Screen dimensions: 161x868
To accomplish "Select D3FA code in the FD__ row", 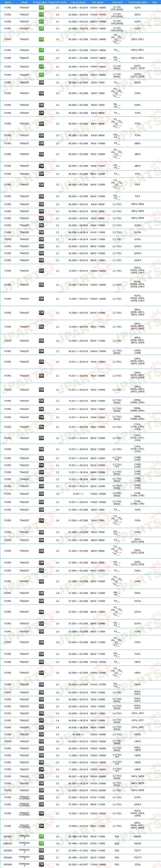I will [137, 93].
